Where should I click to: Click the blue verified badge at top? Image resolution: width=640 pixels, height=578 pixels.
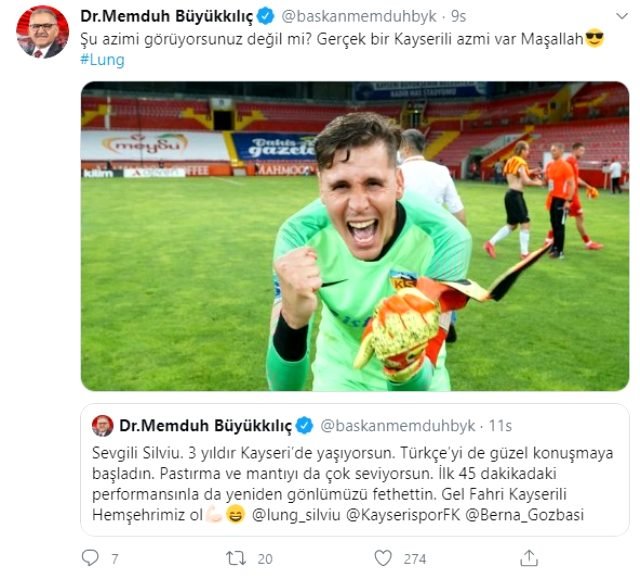pos(266,16)
